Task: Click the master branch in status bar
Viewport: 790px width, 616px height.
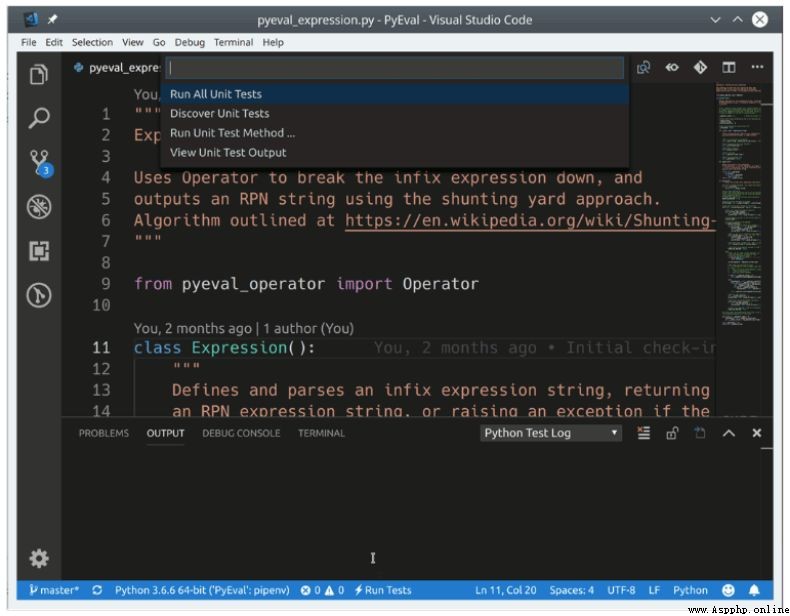Action: [54, 590]
